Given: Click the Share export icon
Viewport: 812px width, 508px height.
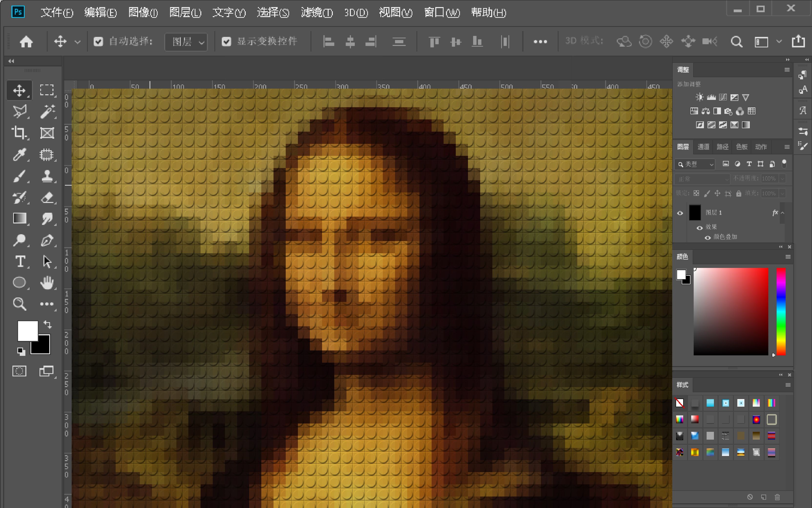Looking at the screenshot, I should tap(798, 41).
